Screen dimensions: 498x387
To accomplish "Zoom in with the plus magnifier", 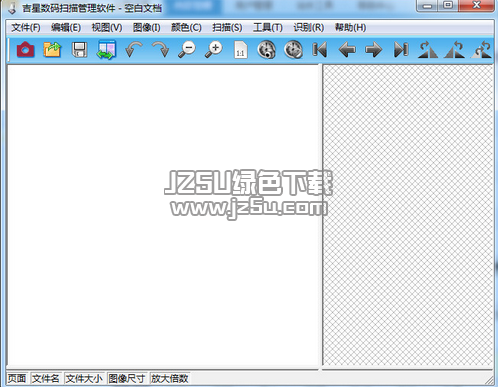I will (214, 50).
